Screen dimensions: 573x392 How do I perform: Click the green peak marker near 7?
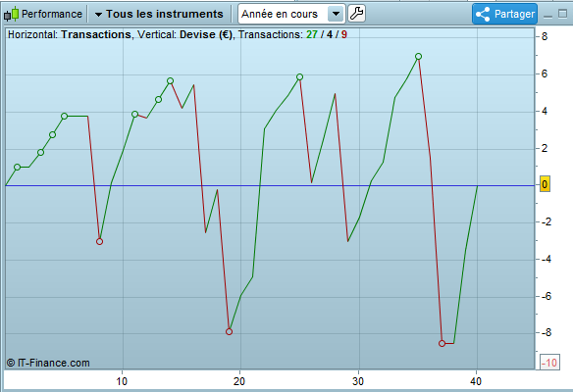[418, 56]
